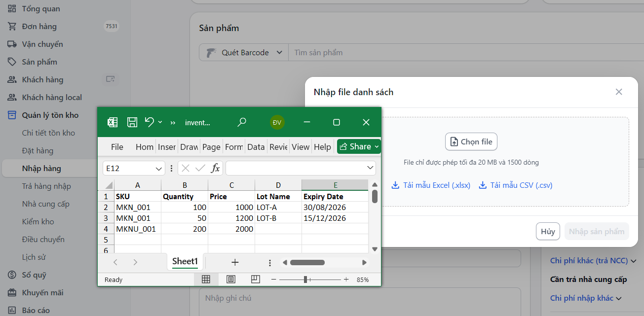Screen dimensions: 644x316
Task: Open the Page Layout ribbon tab
Action: point(211,147)
